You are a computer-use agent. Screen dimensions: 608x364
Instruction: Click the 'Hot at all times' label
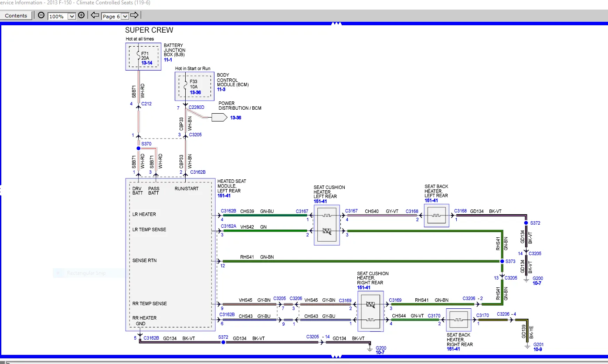tap(140, 39)
